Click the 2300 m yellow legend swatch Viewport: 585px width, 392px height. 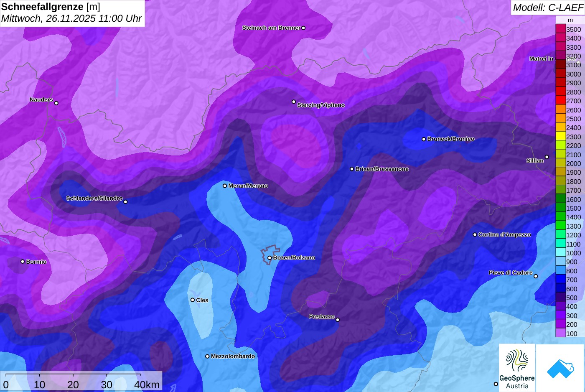(x=561, y=136)
